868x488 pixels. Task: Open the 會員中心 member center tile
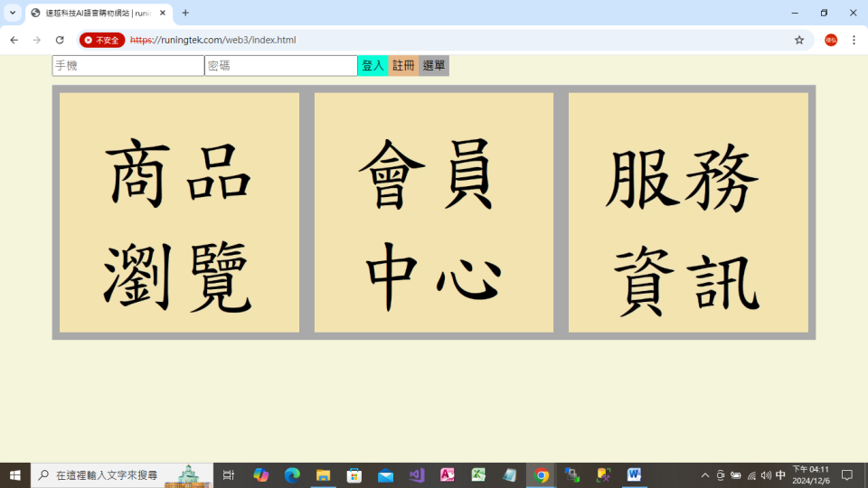point(434,212)
